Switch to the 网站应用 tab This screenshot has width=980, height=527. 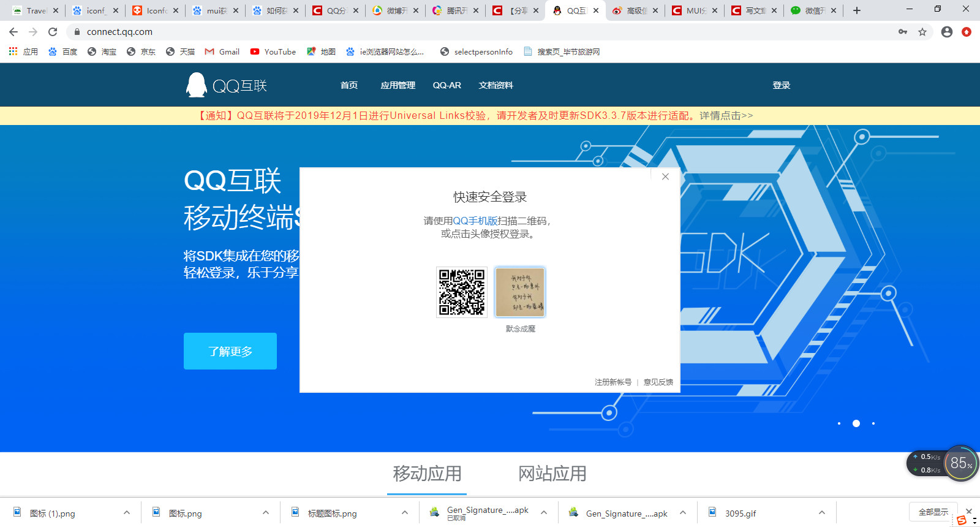point(552,474)
